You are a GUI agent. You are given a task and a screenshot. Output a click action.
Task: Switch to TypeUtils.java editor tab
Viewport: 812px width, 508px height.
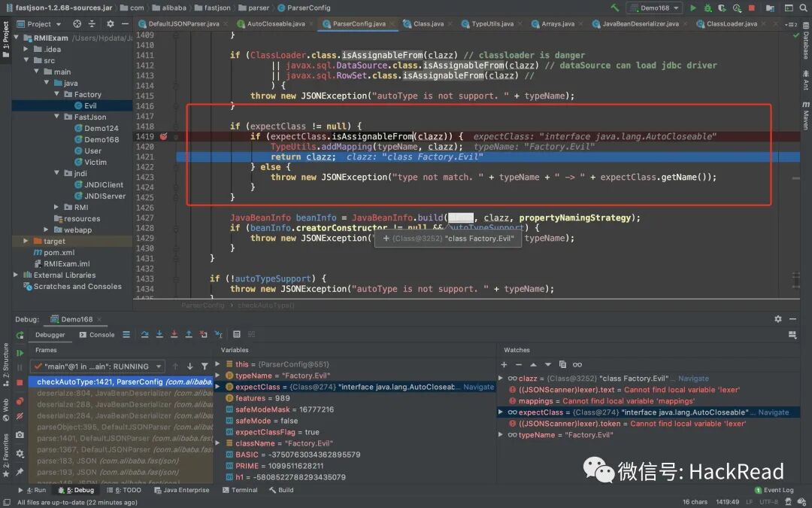(x=487, y=24)
